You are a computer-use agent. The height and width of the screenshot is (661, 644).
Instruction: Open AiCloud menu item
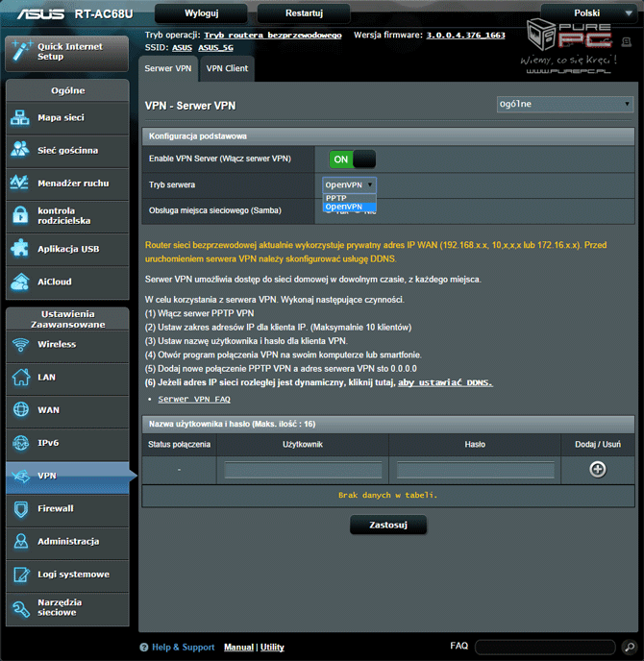point(67,282)
